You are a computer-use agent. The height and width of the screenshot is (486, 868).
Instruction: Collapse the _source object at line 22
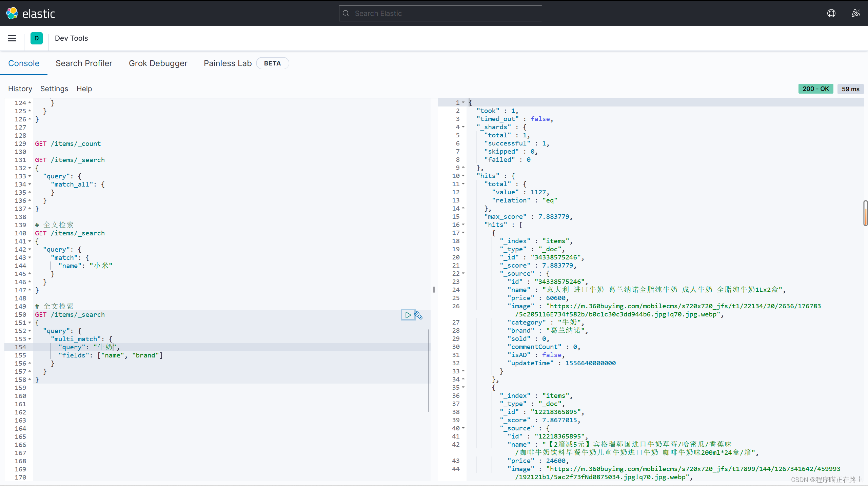tap(463, 273)
